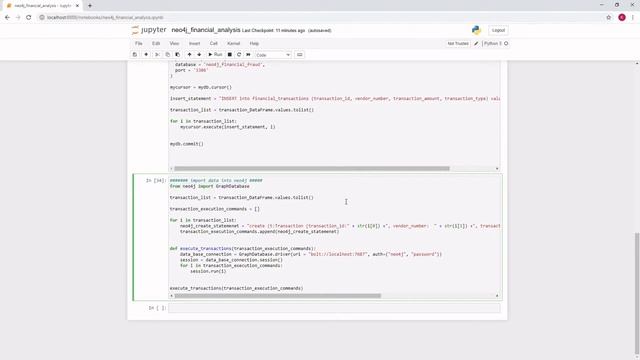
Task: Restart the kernel and rerun the notebook
Action: pyautogui.click(x=248, y=55)
